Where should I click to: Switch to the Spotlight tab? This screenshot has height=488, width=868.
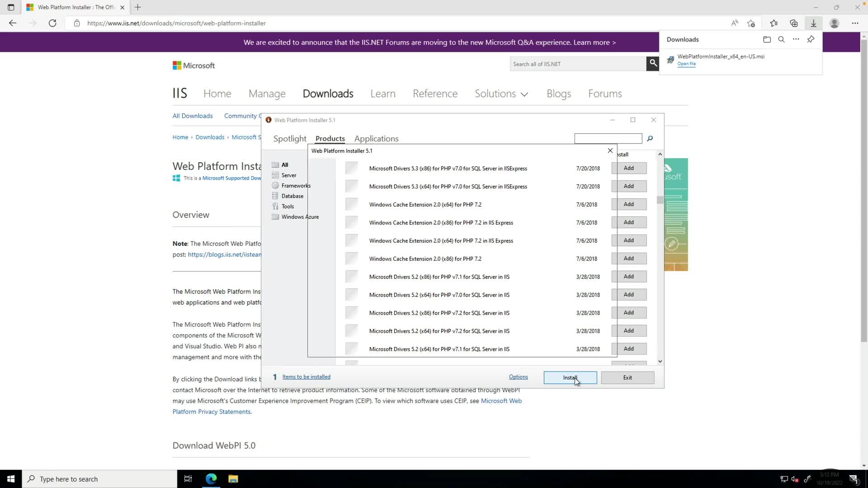pos(289,139)
